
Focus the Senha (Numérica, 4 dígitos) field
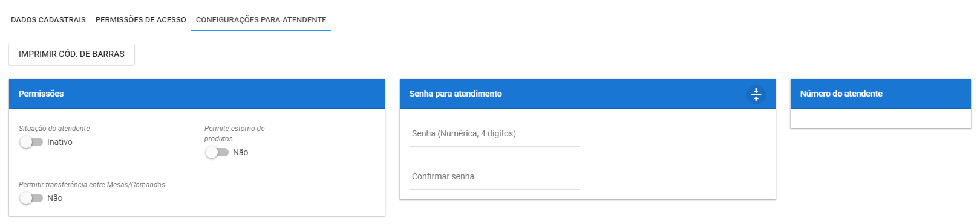495,133
